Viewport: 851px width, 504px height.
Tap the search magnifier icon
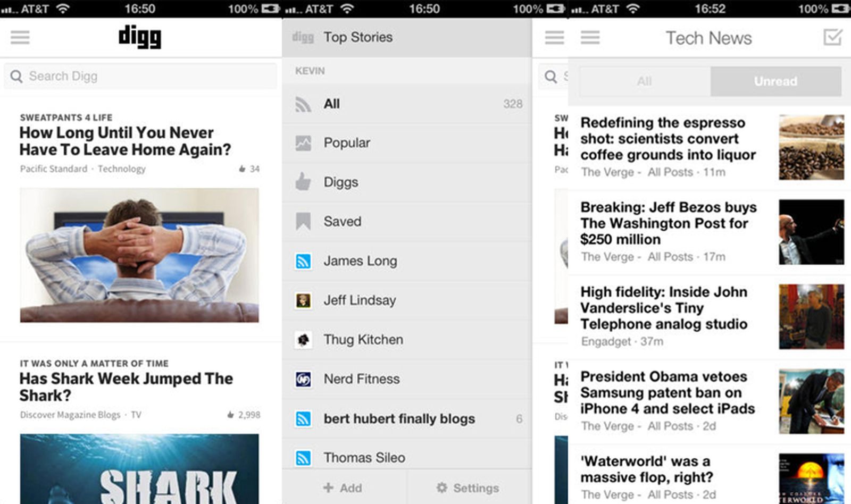tap(16, 76)
